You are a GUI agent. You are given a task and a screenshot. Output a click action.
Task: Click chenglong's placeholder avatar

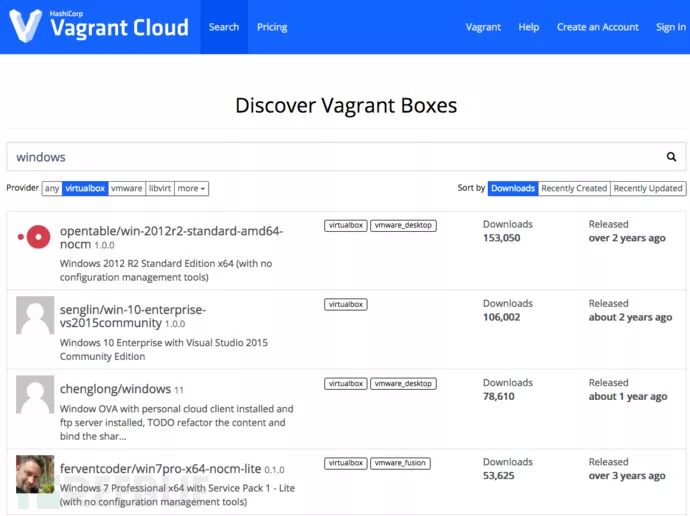tap(35, 394)
